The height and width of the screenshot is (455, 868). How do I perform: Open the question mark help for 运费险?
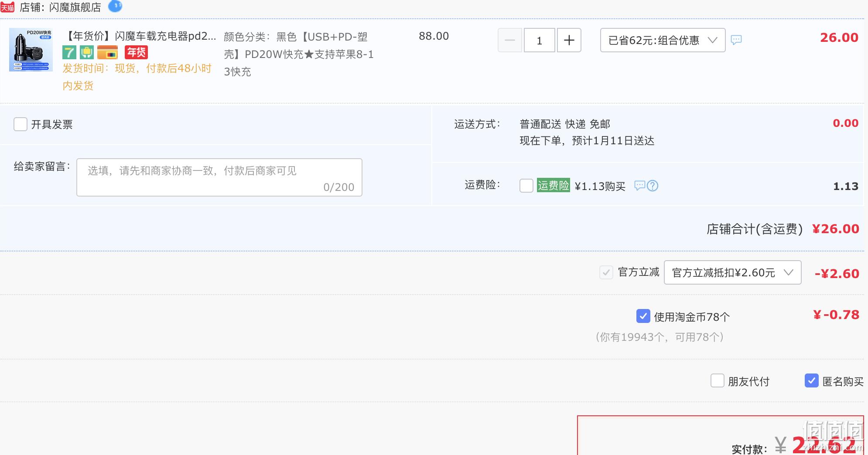[653, 186]
